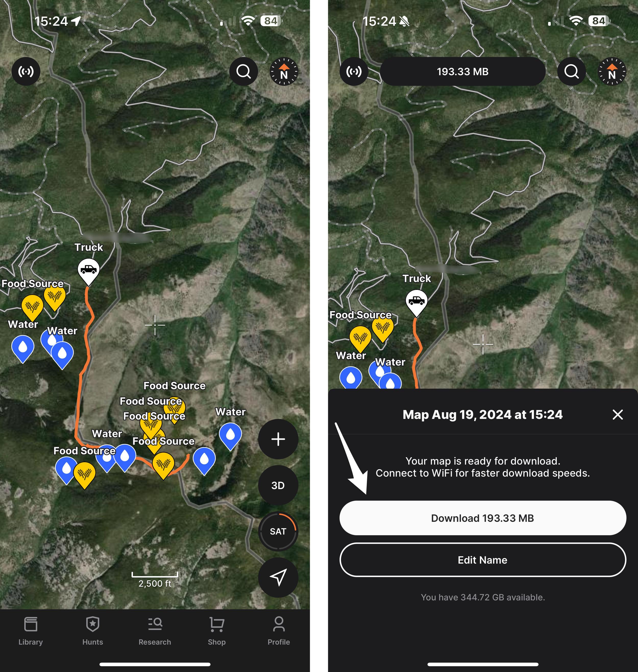Image resolution: width=638 pixels, height=672 pixels.
Task: Tap the 3D view toggle button
Action: tap(278, 484)
